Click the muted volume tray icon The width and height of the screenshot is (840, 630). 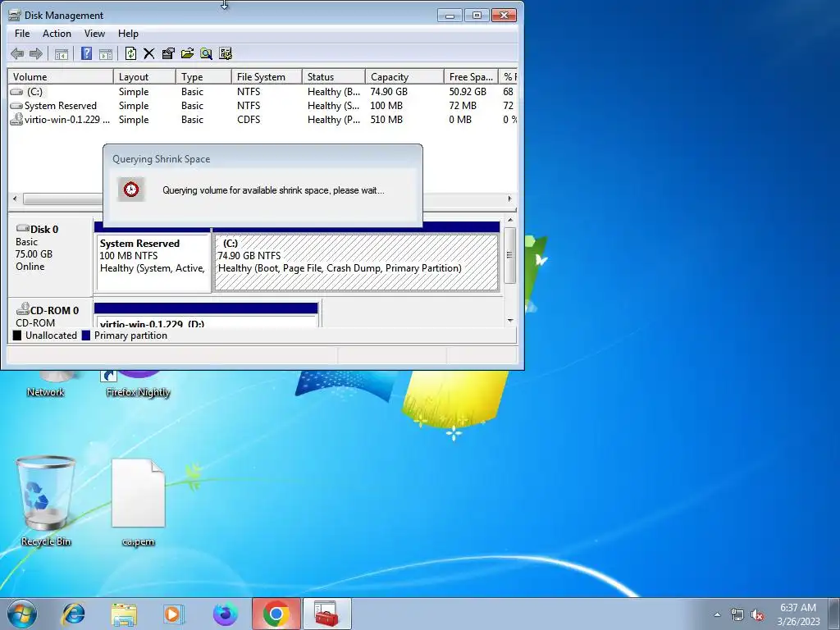click(x=757, y=614)
